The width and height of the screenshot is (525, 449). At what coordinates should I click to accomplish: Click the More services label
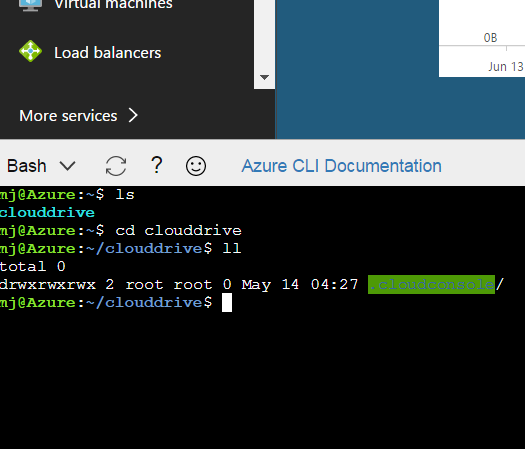pos(68,116)
